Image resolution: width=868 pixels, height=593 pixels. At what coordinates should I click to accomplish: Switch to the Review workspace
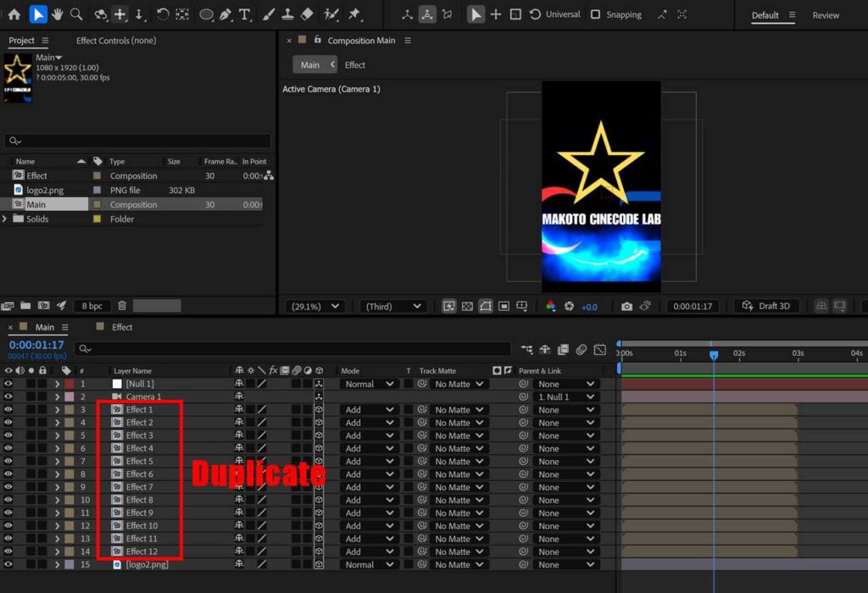(826, 15)
